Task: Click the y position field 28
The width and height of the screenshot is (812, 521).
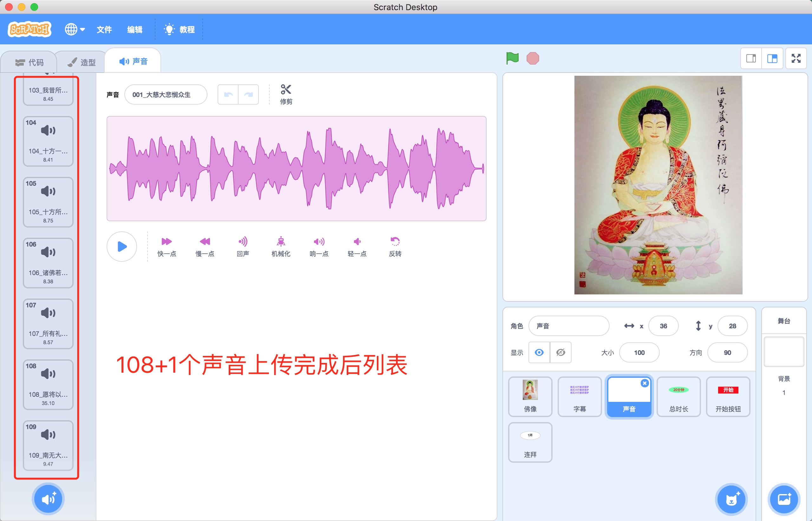Action: pos(732,326)
